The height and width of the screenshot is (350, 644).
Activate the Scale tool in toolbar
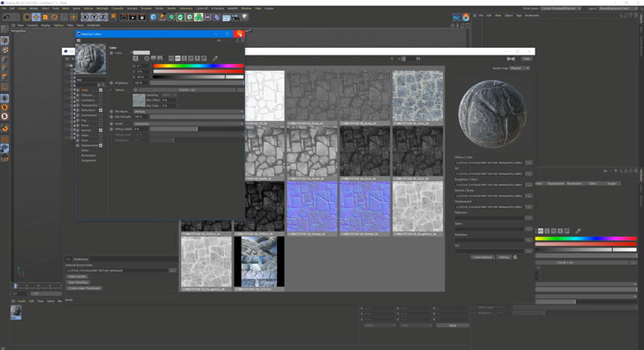tap(45, 17)
